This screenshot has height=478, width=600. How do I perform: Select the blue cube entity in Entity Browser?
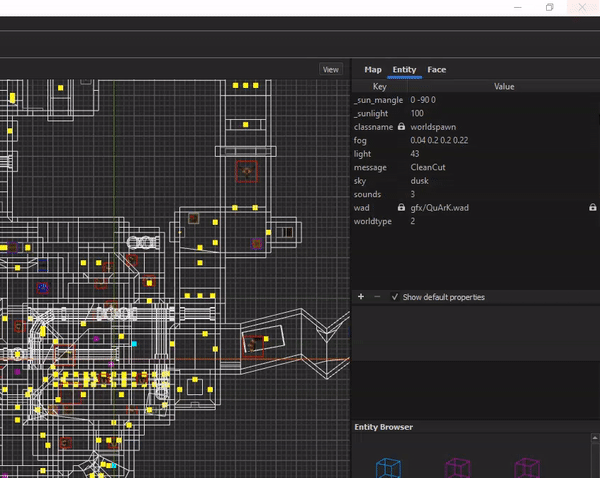(388, 467)
